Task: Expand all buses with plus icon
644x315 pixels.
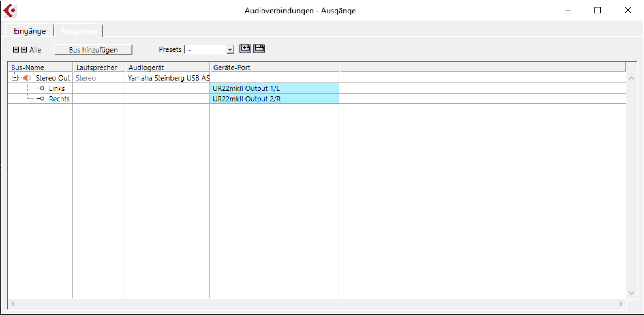Action: (x=16, y=50)
